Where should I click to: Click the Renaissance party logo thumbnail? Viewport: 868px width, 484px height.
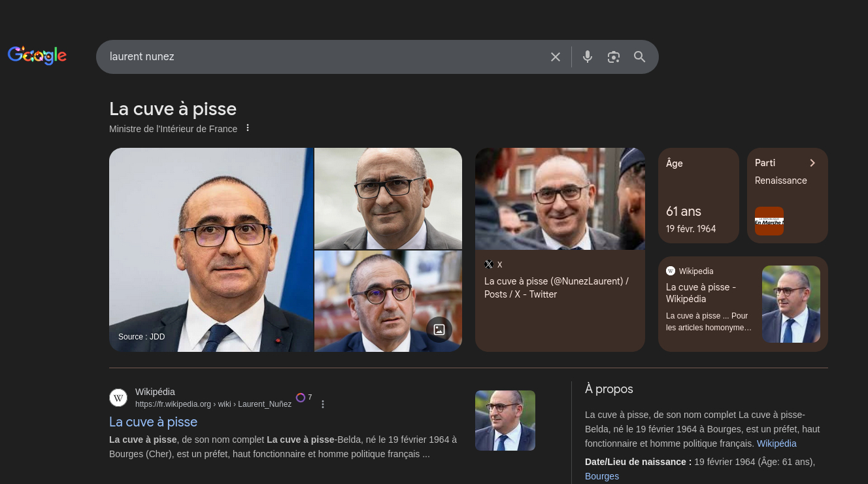tap(769, 221)
